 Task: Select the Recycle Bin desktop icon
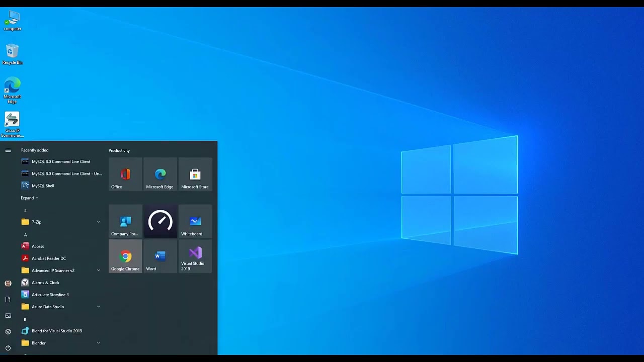[12, 54]
